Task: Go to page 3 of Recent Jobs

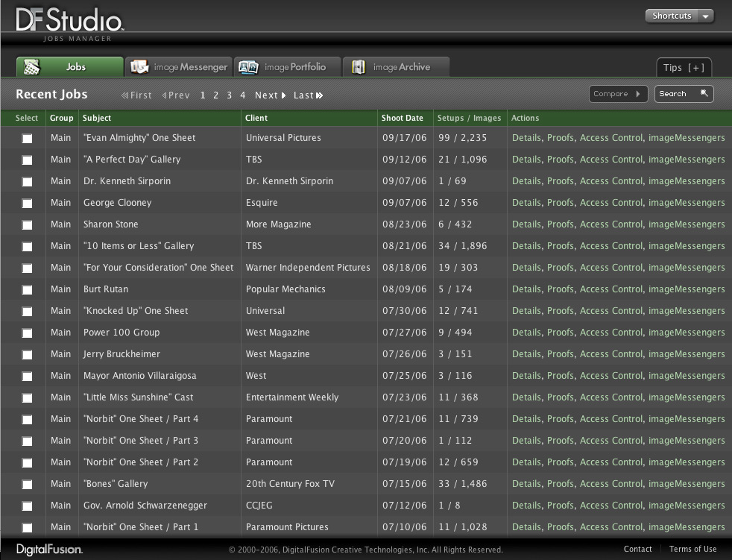Action: pos(229,95)
